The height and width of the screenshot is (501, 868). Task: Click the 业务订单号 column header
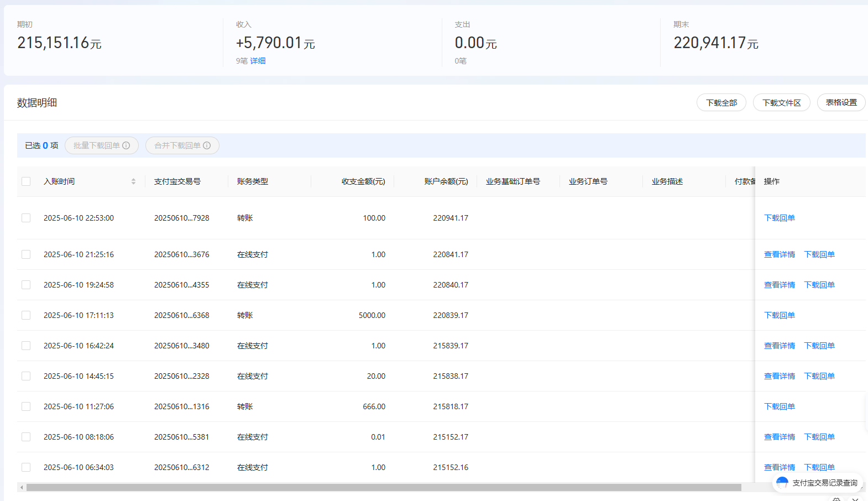(588, 181)
